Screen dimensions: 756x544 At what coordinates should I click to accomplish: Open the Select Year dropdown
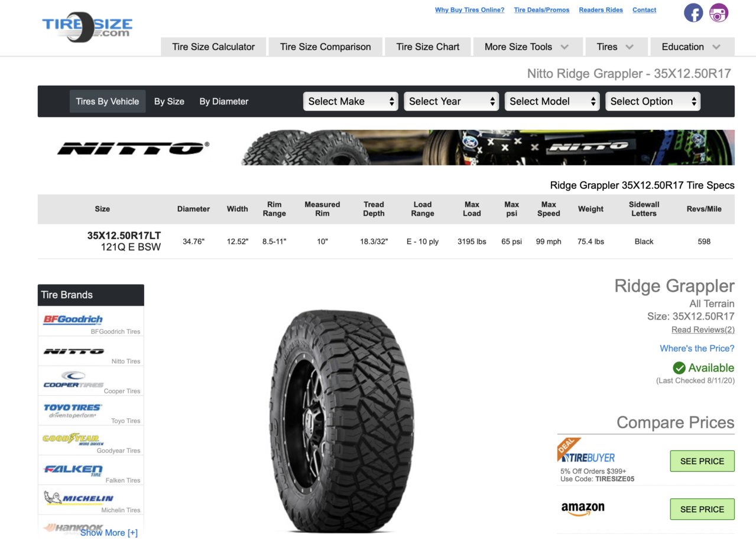click(452, 101)
